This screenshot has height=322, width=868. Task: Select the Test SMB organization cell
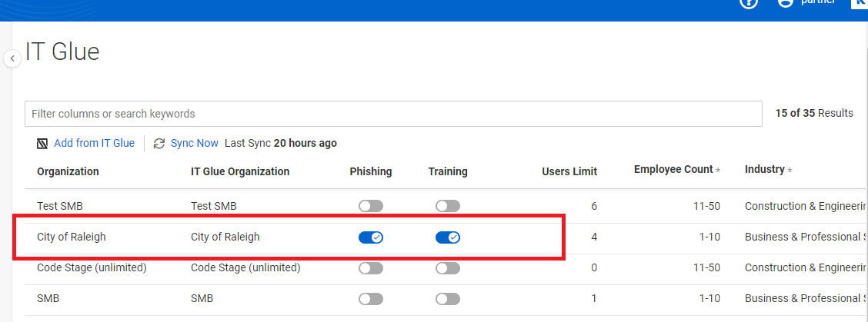[60, 207]
